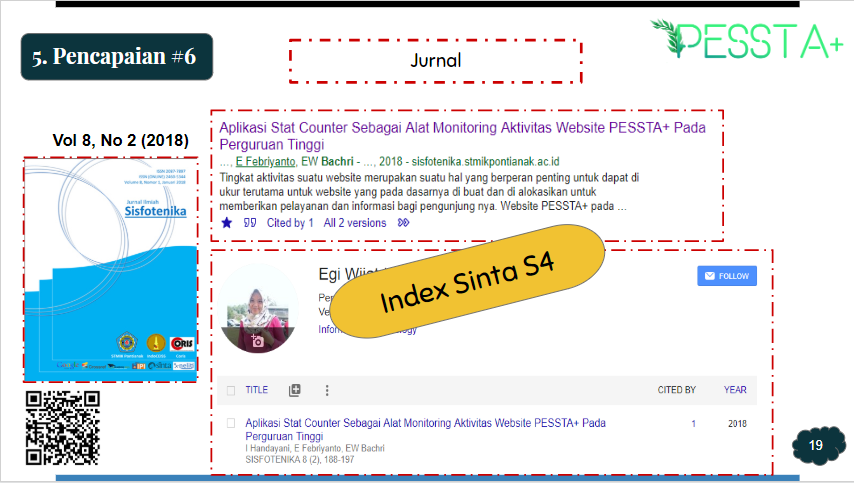
Task: Click the add articles plus icon
Action: point(294,390)
